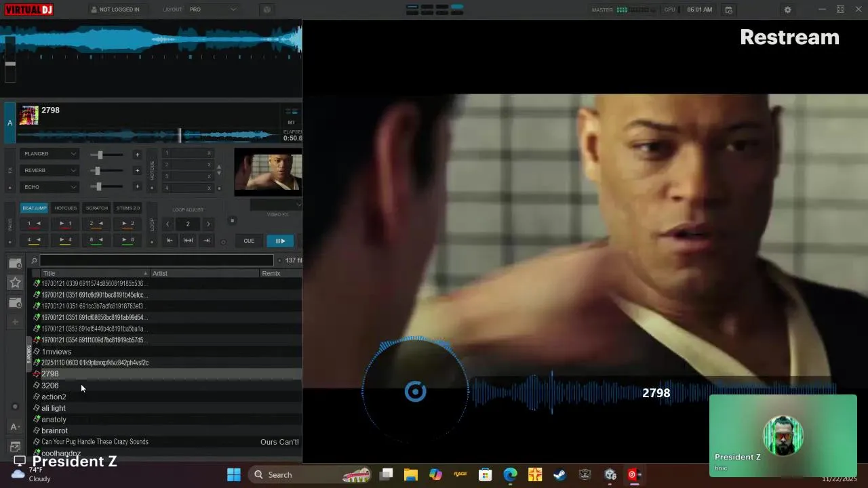Click the plus button next to Reverb
Screen dimensions: 868x488
137,171
